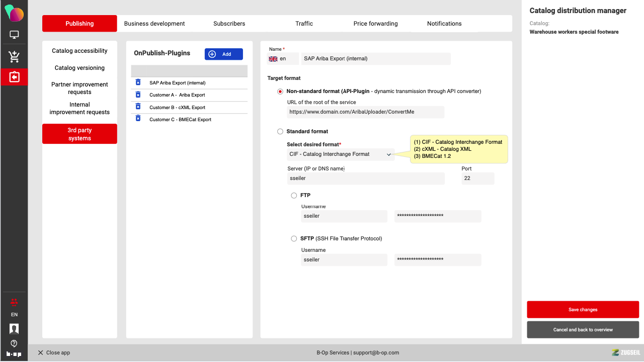644x362 pixels.
Task: Choose the SFTP radio option
Action: [x=294, y=239]
